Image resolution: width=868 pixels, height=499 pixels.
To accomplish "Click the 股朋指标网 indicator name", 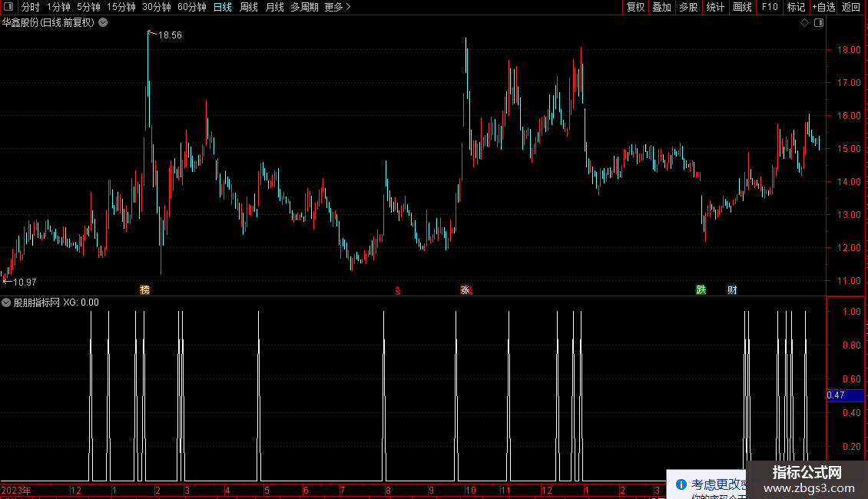I will (x=37, y=302).
